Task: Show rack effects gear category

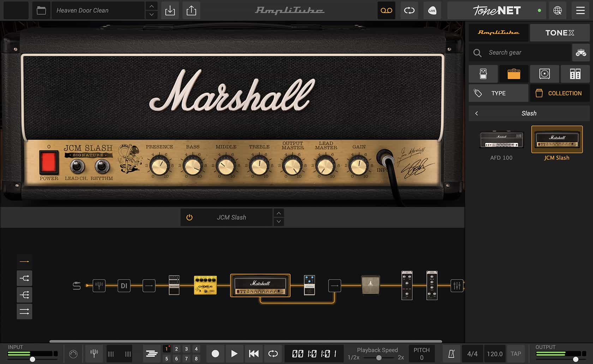Action: (x=575, y=74)
